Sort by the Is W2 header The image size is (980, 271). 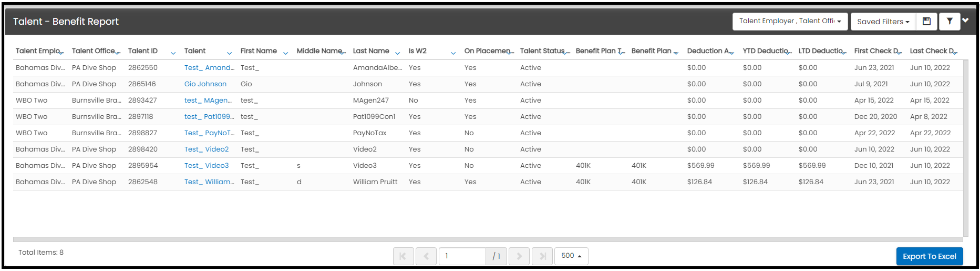(418, 51)
